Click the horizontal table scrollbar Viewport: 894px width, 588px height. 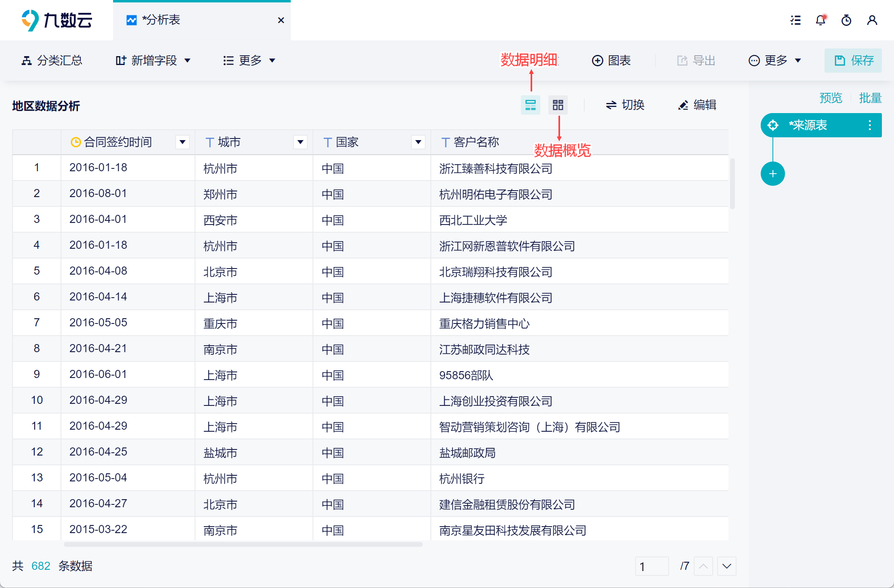(243, 544)
